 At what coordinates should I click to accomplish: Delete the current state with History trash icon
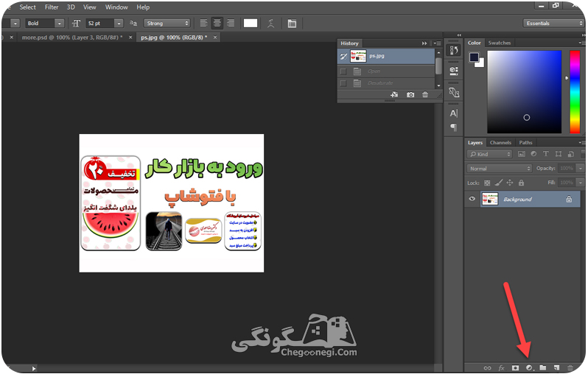(x=425, y=95)
